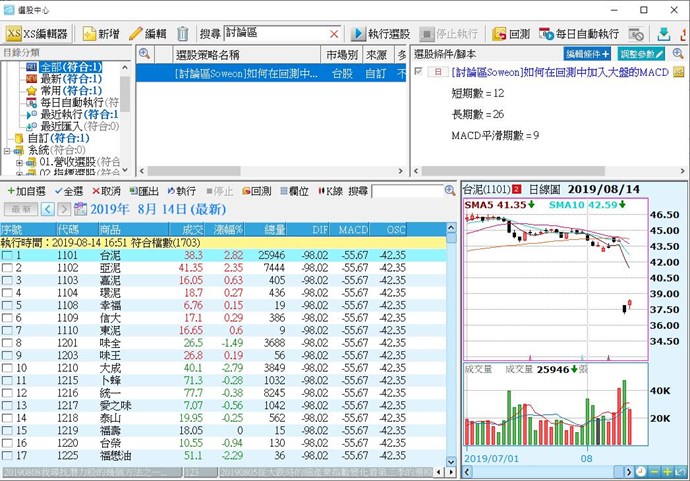690x481 pixels.
Task: Tick the checkbox for row 1102 亞泥
Action: click(6, 269)
